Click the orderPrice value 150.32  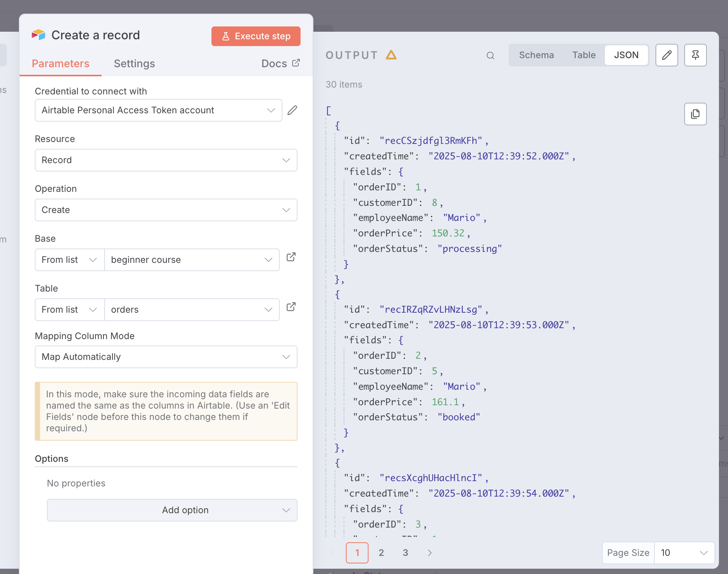coord(448,233)
